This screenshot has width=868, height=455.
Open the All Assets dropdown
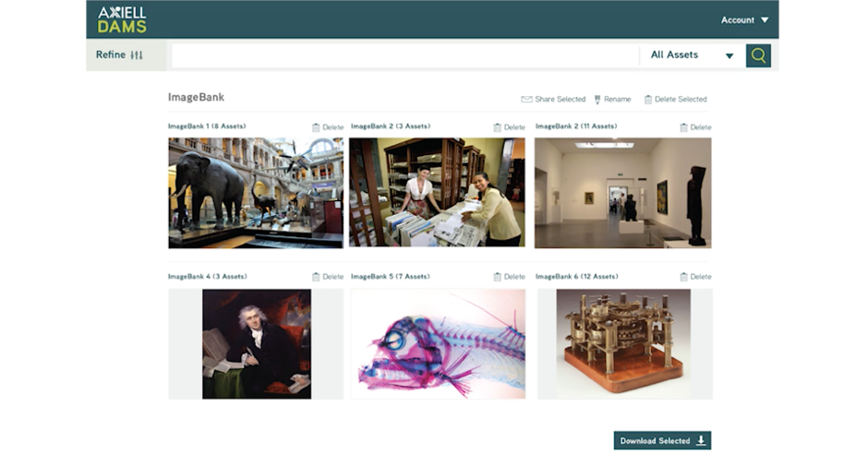pos(693,55)
